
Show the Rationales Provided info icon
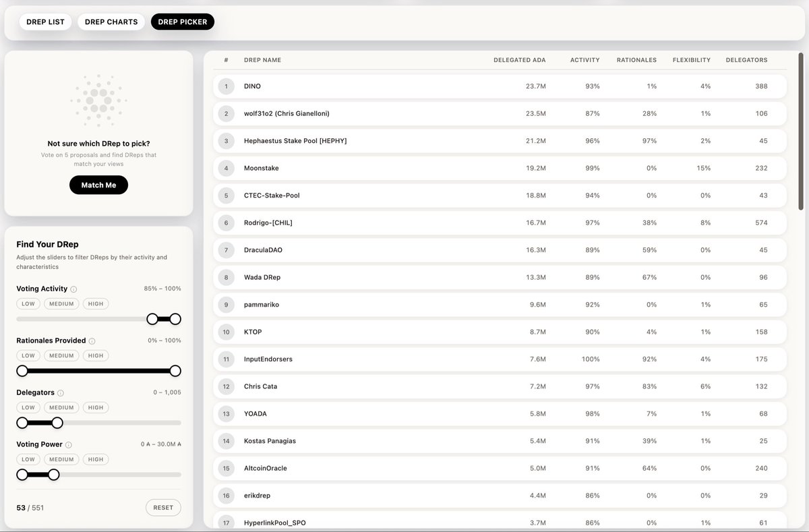point(92,341)
